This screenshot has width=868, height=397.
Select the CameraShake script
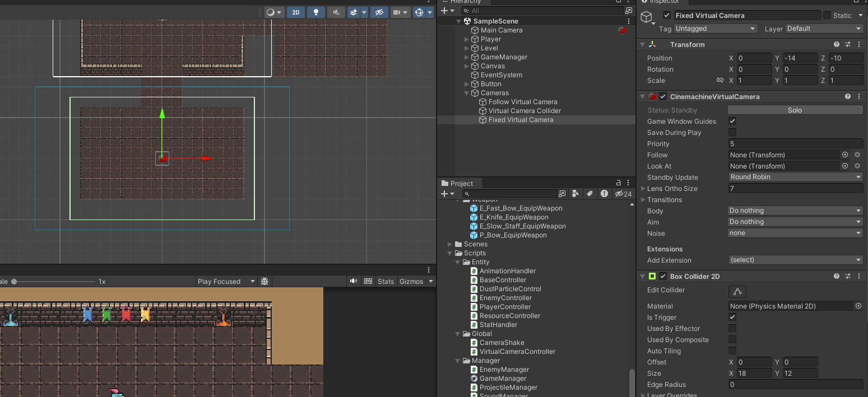click(x=502, y=343)
